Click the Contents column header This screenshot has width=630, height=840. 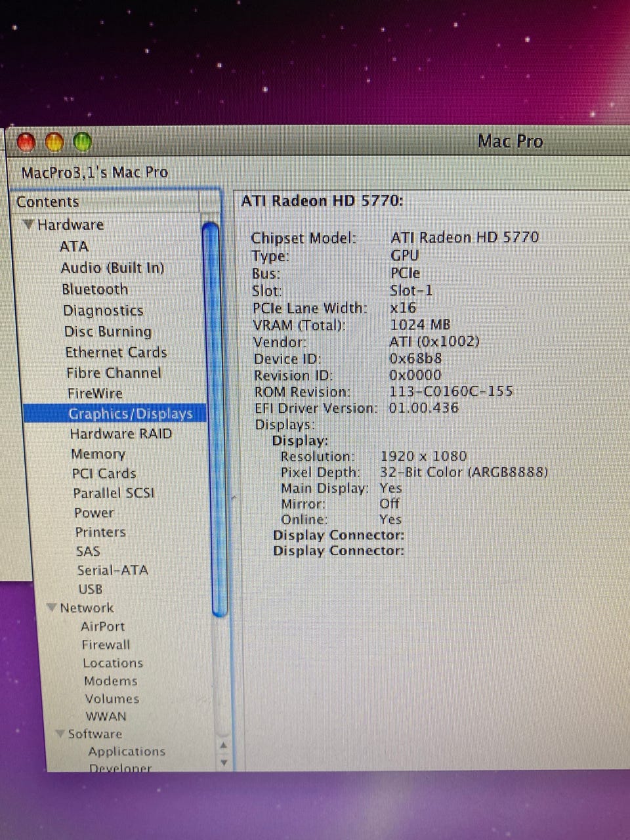pos(108,201)
